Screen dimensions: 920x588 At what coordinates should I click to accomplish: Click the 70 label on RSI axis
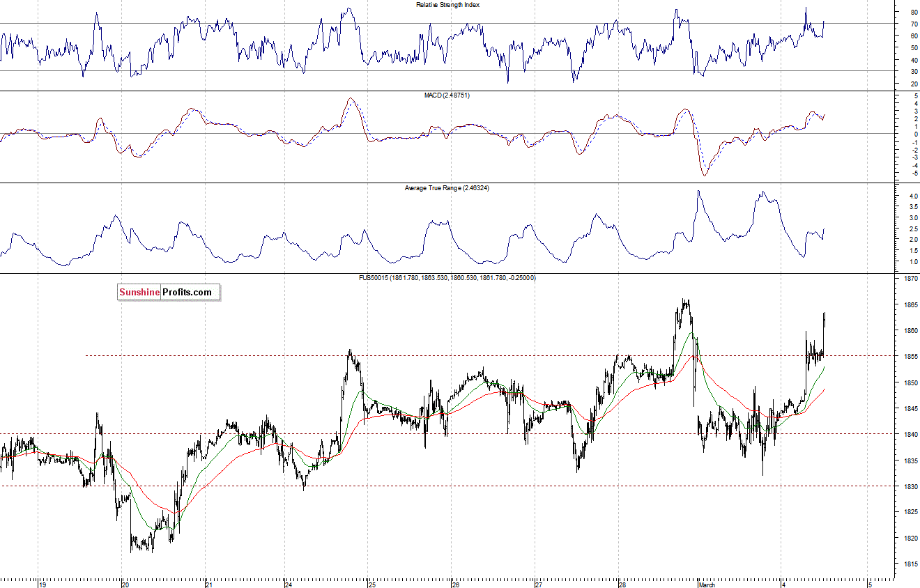[913, 24]
